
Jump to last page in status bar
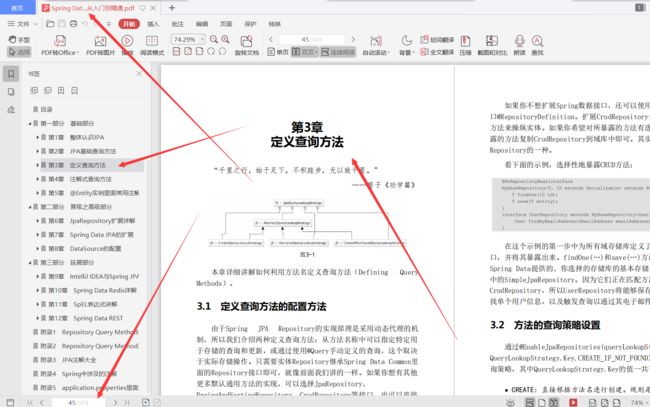(x=127, y=402)
